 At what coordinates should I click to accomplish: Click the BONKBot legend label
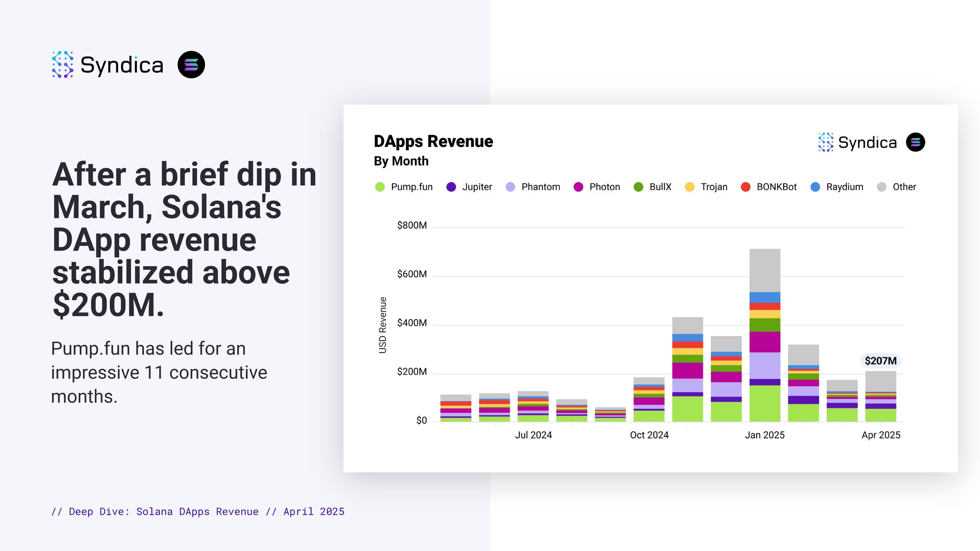pyautogui.click(x=777, y=187)
